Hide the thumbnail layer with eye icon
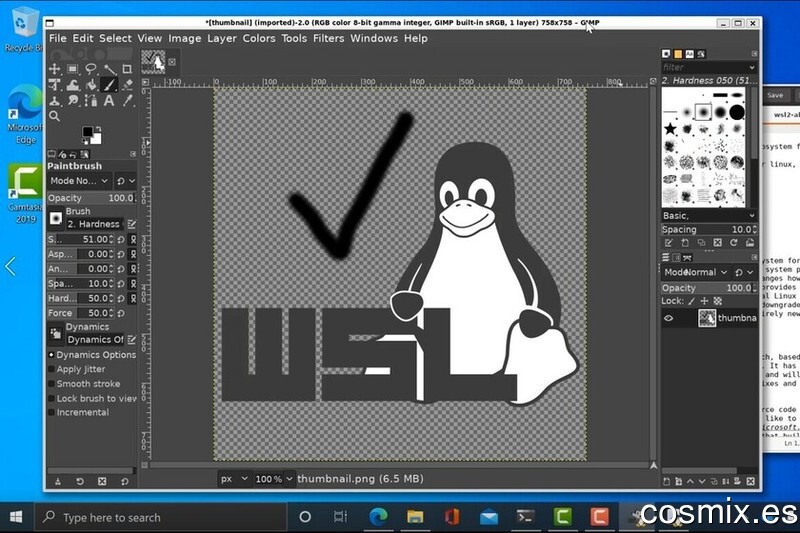This screenshot has height=533, width=800. click(668, 318)
